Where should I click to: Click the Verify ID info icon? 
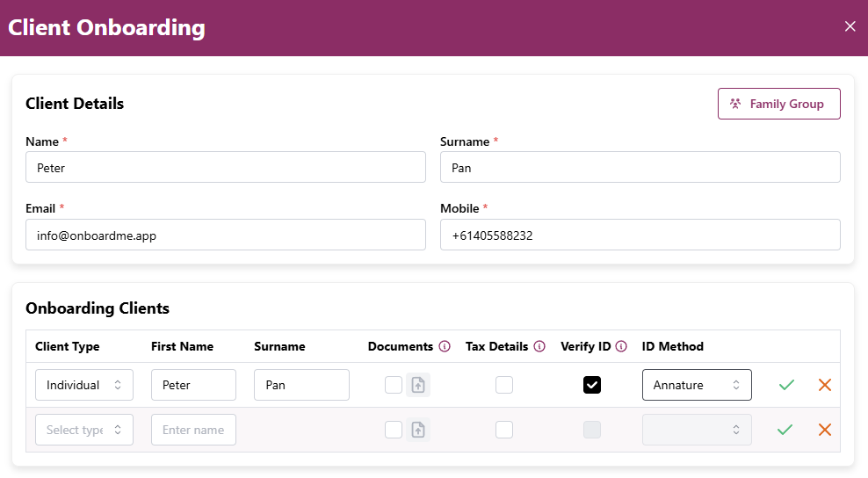click(621, 346)
